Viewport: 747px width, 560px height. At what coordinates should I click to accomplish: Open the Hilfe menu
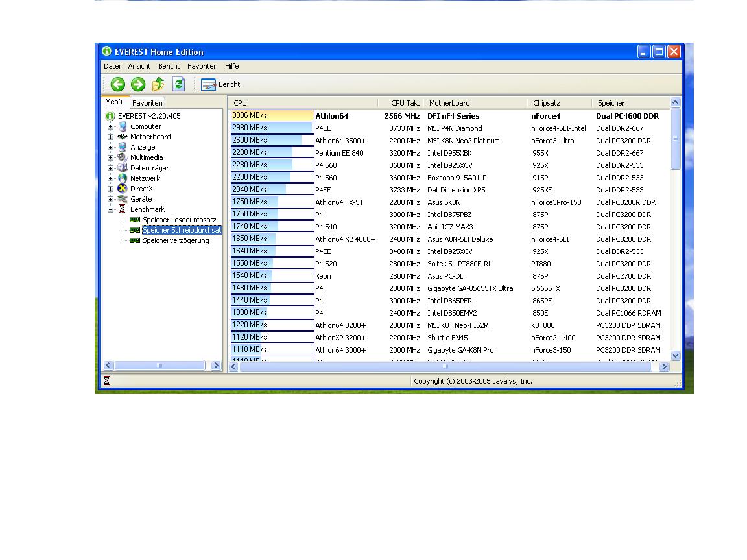click(232, 66)
